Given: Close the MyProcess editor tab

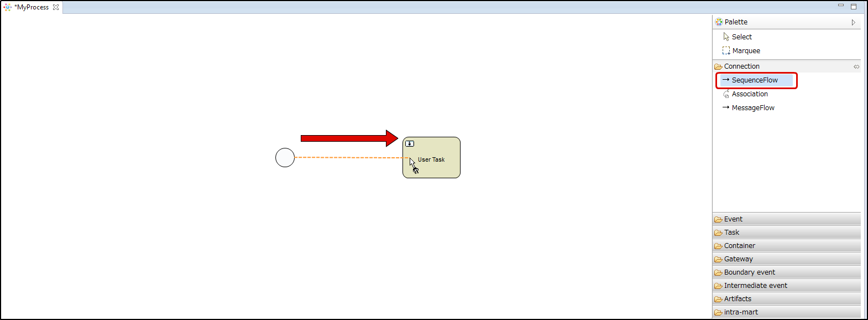Looking at the screenshot, I should (56, 7).
